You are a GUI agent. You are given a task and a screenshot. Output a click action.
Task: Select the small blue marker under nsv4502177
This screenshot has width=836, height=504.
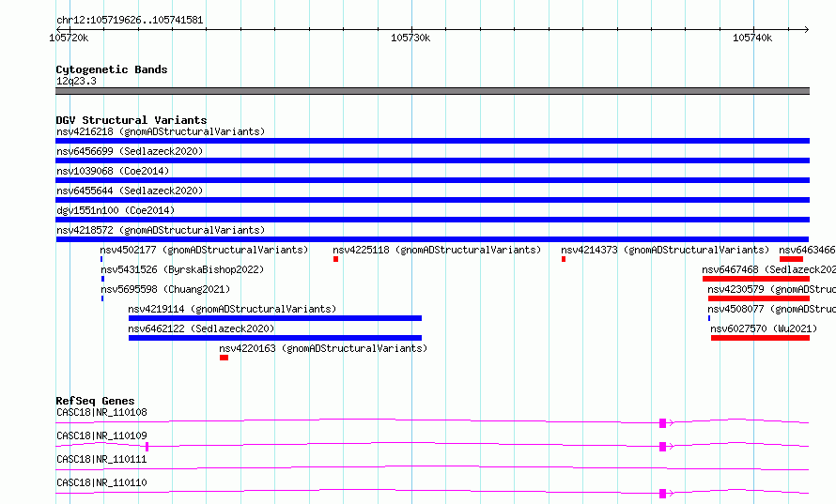101,259
